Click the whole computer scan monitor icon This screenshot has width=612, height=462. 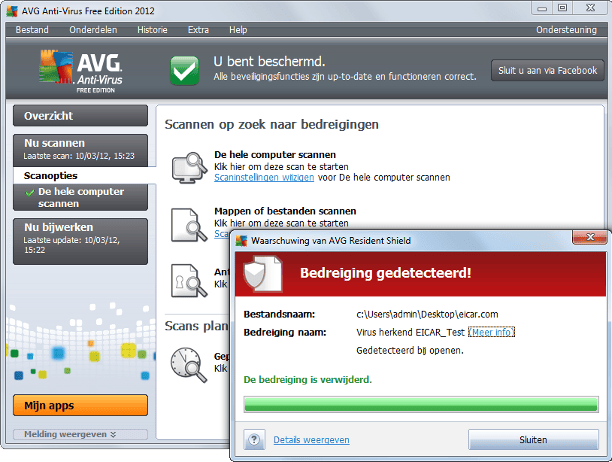tap(189, 168)
